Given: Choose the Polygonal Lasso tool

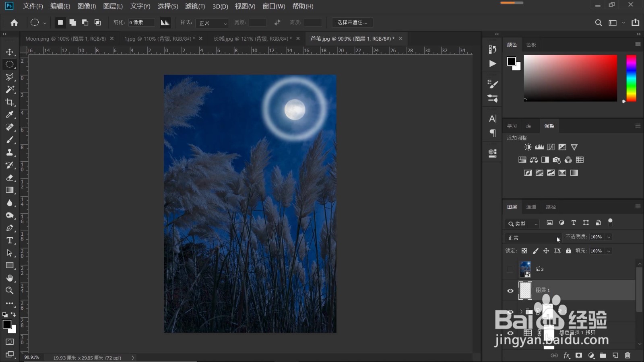Looking at the screenshot, I should click(10, 77).
